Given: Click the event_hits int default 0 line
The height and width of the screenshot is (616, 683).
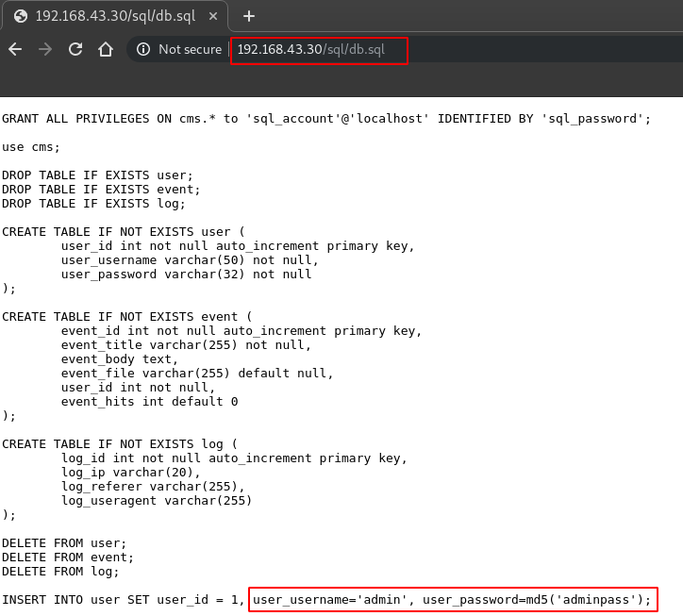Looking at the screenshot, I should click(149, 401).
